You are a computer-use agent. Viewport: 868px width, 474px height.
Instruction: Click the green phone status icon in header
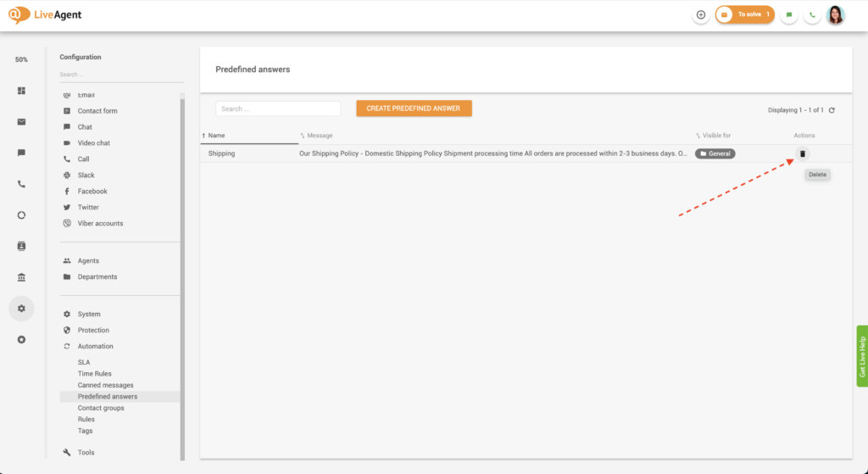click(x=812, y=15)
